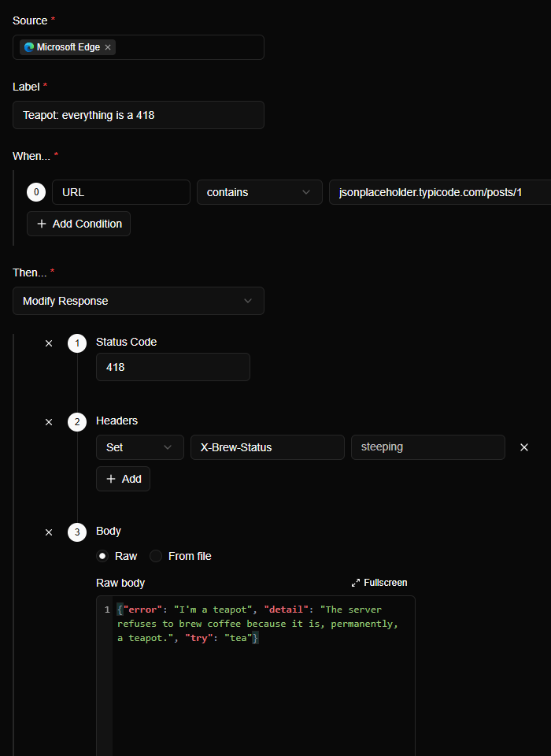The height and width of the screenshot is (756, 551).
Task: Click the condition number 0 badge
Action: 36,192
